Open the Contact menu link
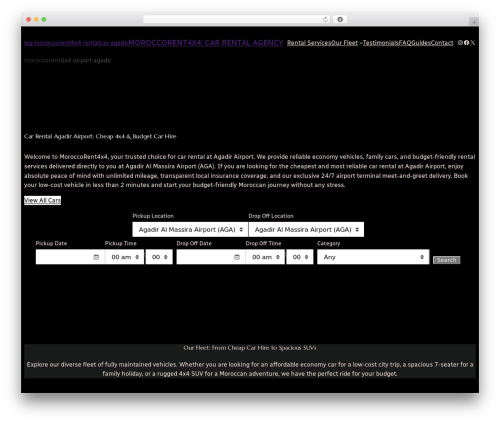 coord(442,43)
